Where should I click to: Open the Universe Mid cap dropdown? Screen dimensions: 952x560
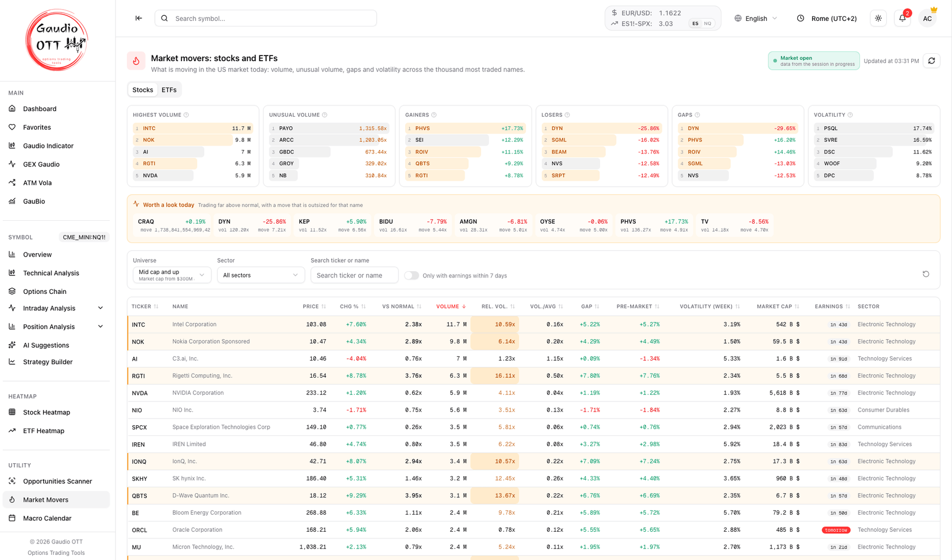[172, 275]
